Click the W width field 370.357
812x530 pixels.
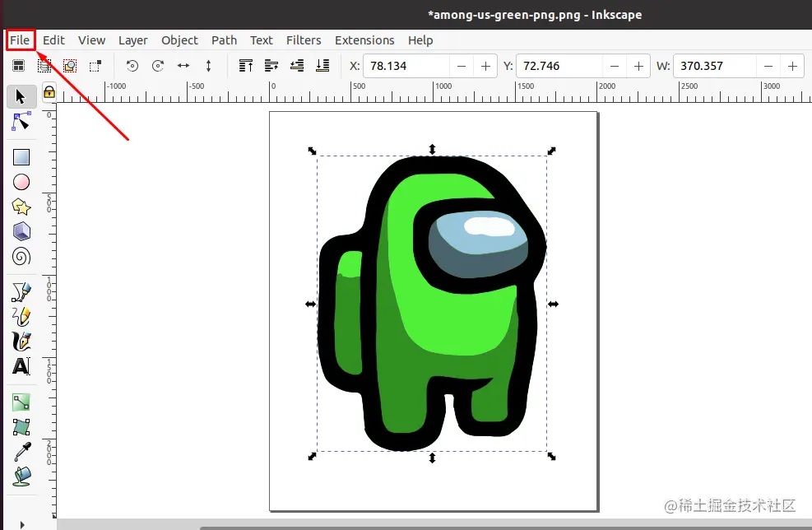[x=715, y=66]
